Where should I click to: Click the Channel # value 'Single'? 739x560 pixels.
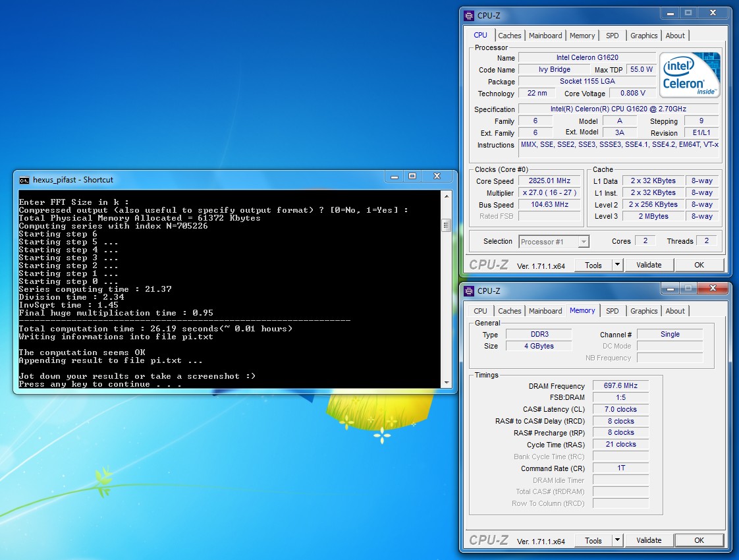[670, 334]
